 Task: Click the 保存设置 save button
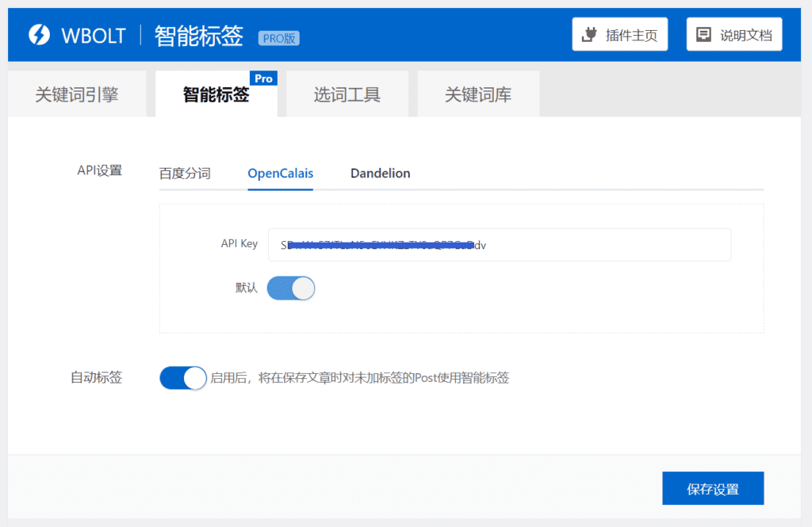pyautogui.click(x=712, y=488)
